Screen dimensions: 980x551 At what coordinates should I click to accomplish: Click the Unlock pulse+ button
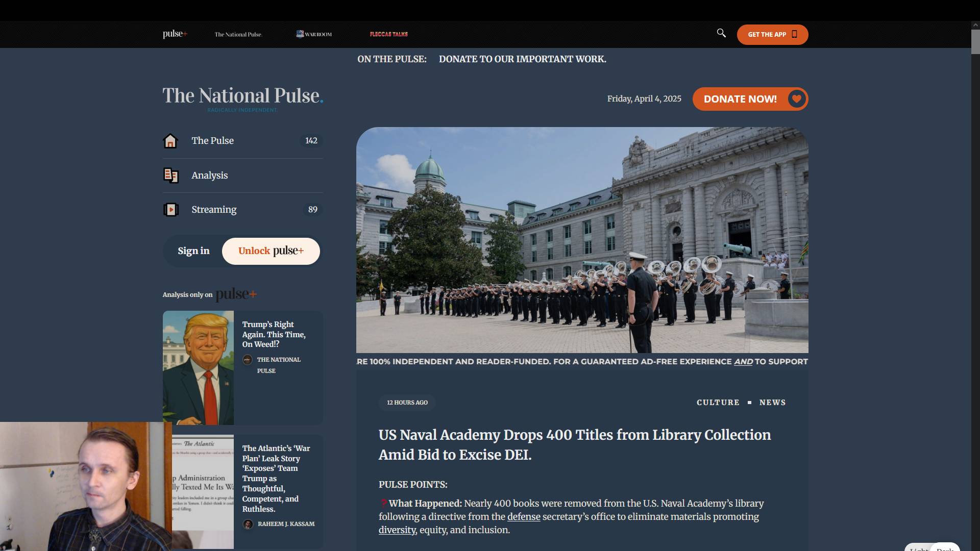[x=271, y=251]
